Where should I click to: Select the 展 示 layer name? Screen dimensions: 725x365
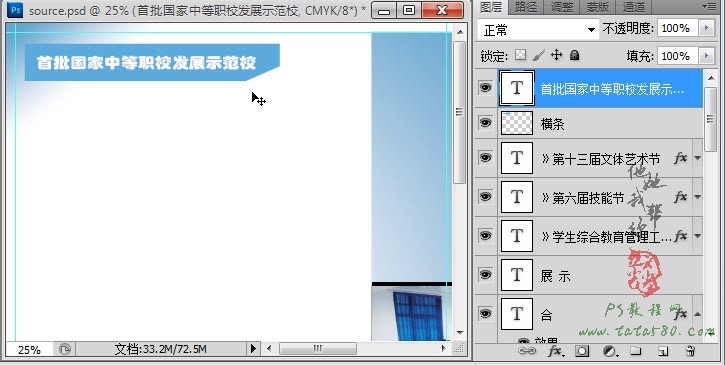(555, 276)
